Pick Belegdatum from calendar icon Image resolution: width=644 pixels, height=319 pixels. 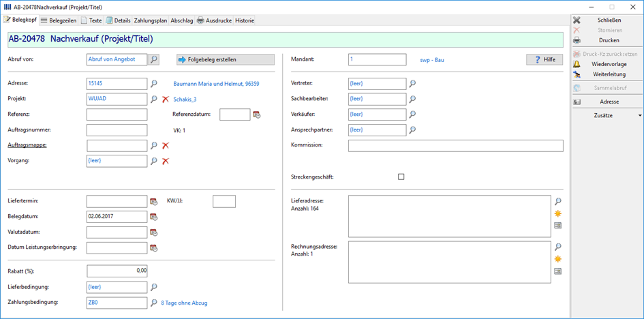153,217
